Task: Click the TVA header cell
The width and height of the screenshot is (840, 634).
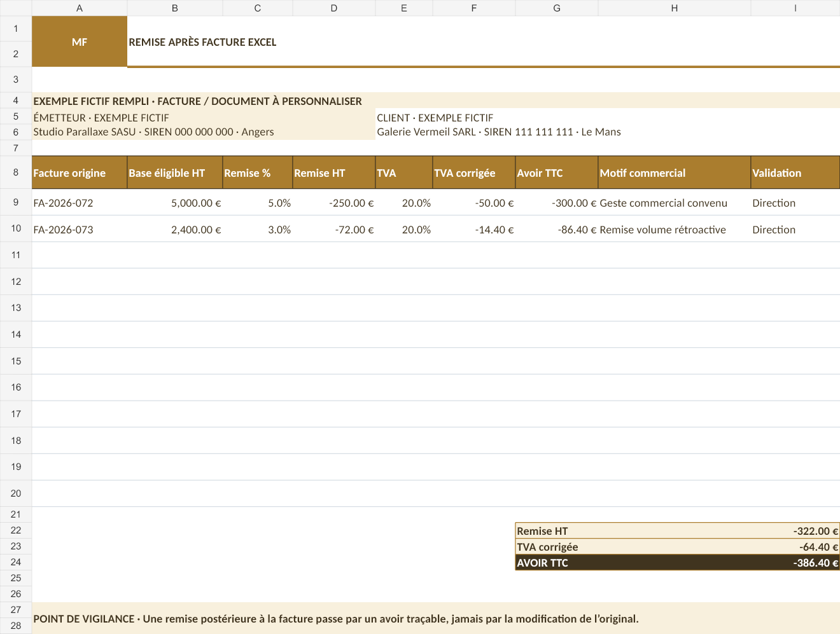Action: tap(404, 172)
